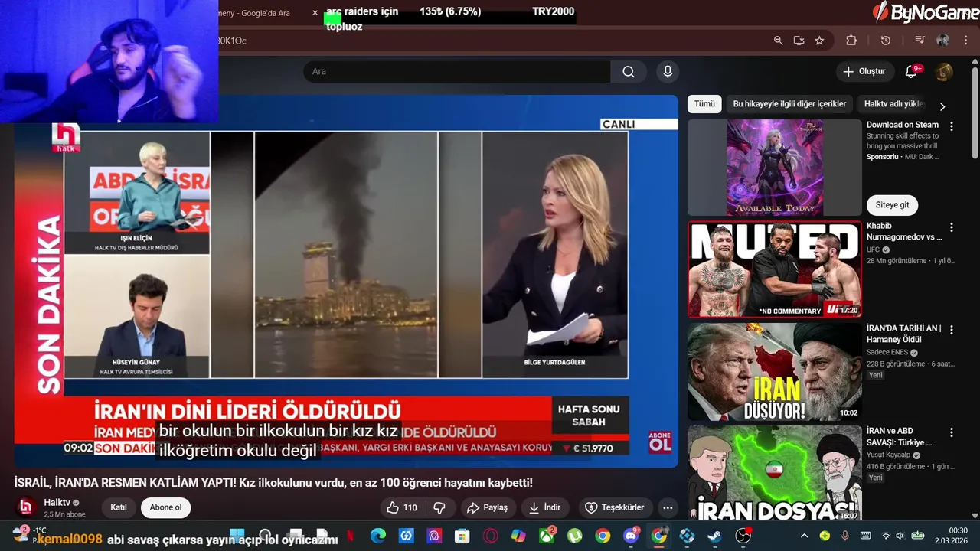This screenshot has height=551, width=980.
Task: Open Khabib Nurmagomedov MUTED video thumbnail
Action: point(775,269)
